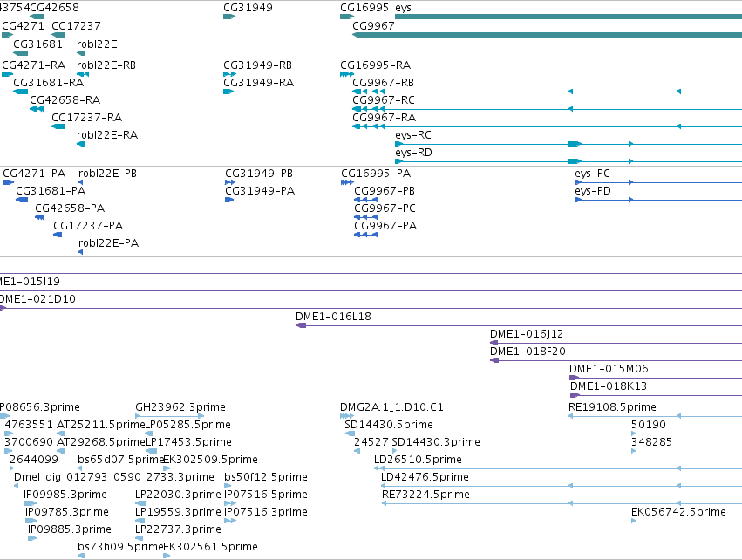Click protein CG42658-PA
742x560 pixels.
pos(70,208)
